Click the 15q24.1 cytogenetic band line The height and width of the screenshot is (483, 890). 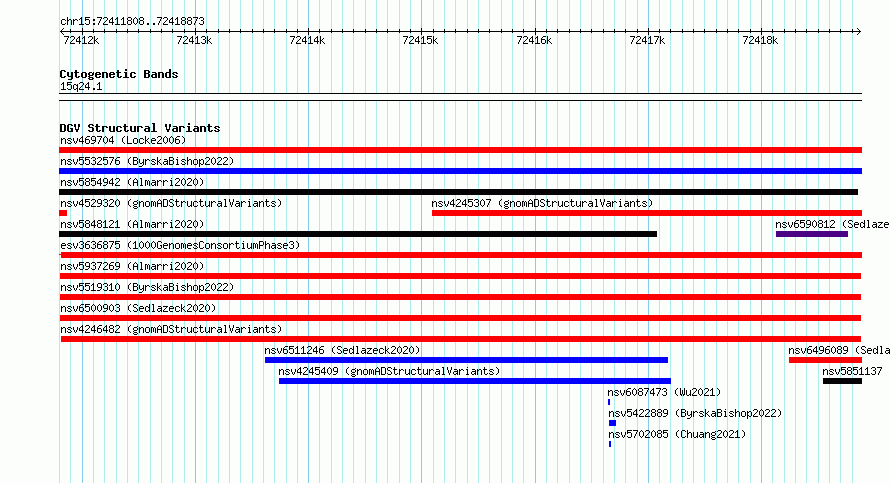tap(460, 97)
